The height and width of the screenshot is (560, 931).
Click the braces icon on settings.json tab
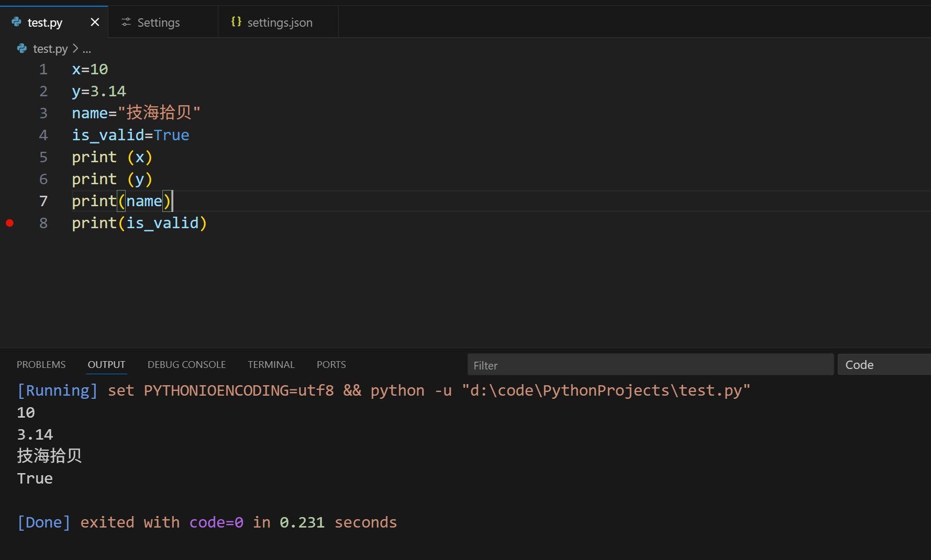[x=236, y=21]
